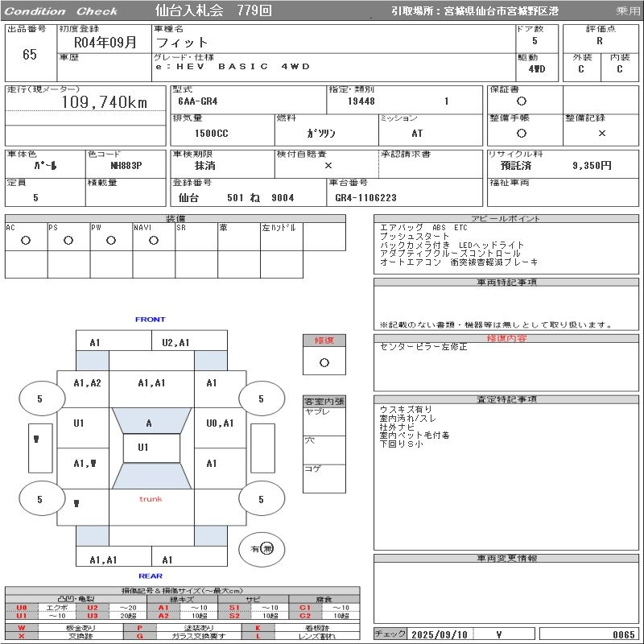Click the 整備記録 × mark
Screen dimensions: 644x644
click(601, 133)
